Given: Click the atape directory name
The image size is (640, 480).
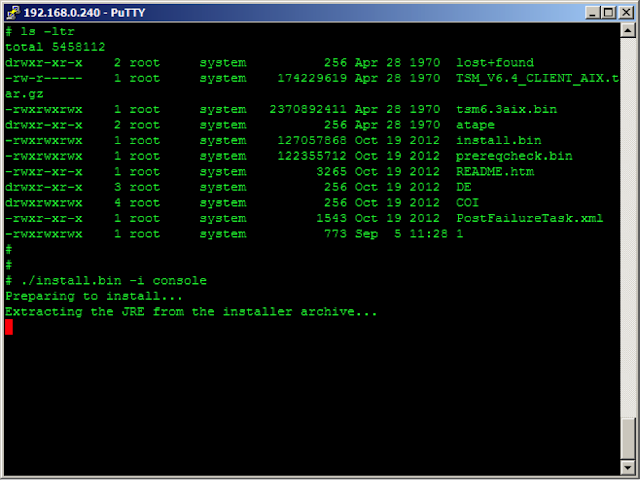Looking at the screenshot, I should 475,125.
